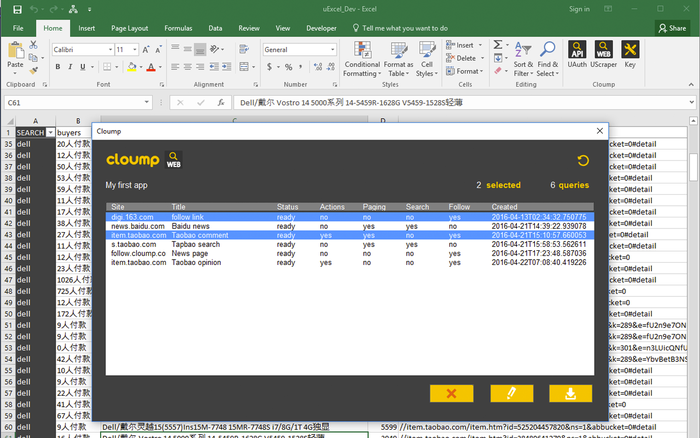The height and width of the screenshot is (438, 700).
Task: Increase font size with larger A icon
Action: 146,50
